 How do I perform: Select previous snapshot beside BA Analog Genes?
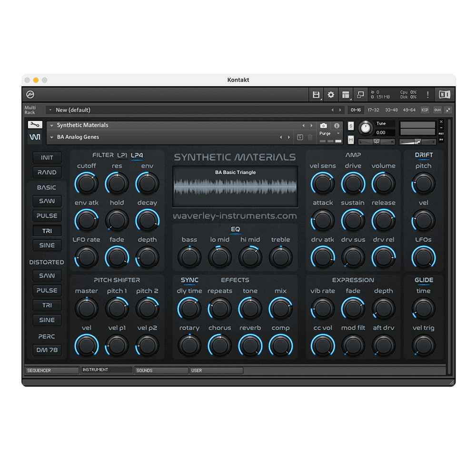click(x=280, y=137)
